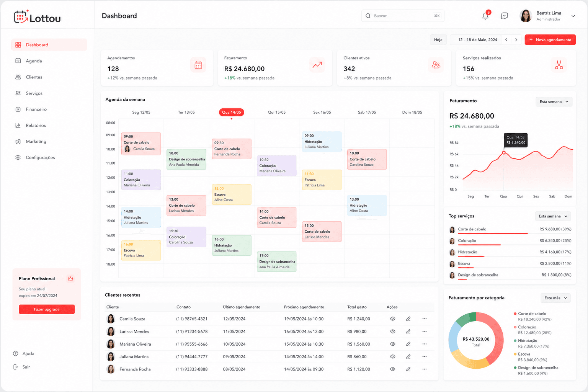Image resolution: width=588 pixels, height=392 pixels.
Task: Expand the user account chevron
Action: pyautogui.click(x=573, y=16)
